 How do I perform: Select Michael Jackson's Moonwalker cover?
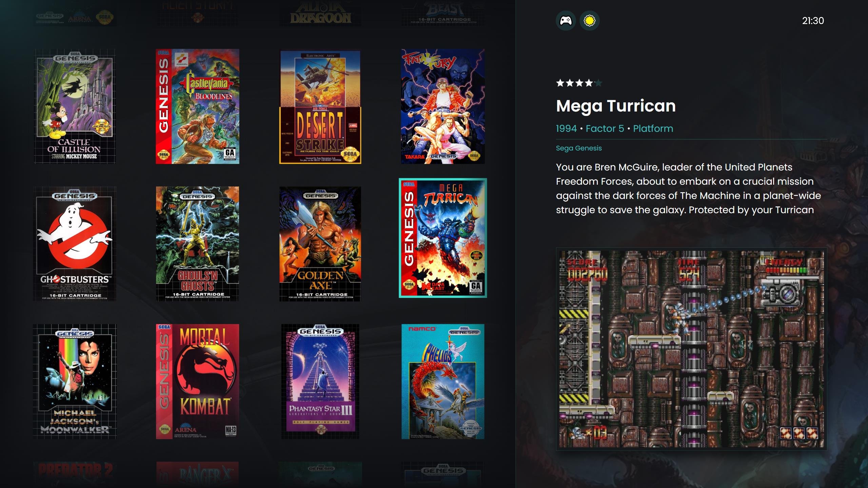coord(75,382)
